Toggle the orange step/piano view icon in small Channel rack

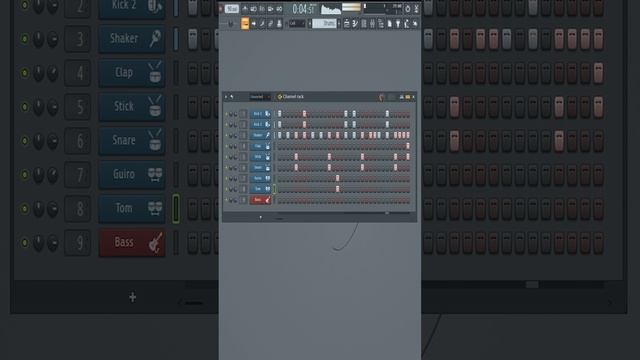(x=407, y=97)
